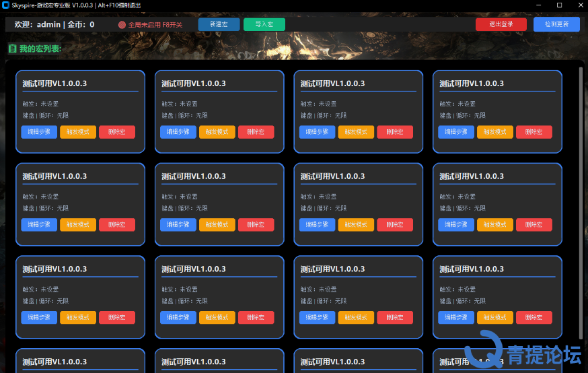Screen dimensions: 588x373
Task: Check for updates via 检测更新
Action: pos(556,24)
